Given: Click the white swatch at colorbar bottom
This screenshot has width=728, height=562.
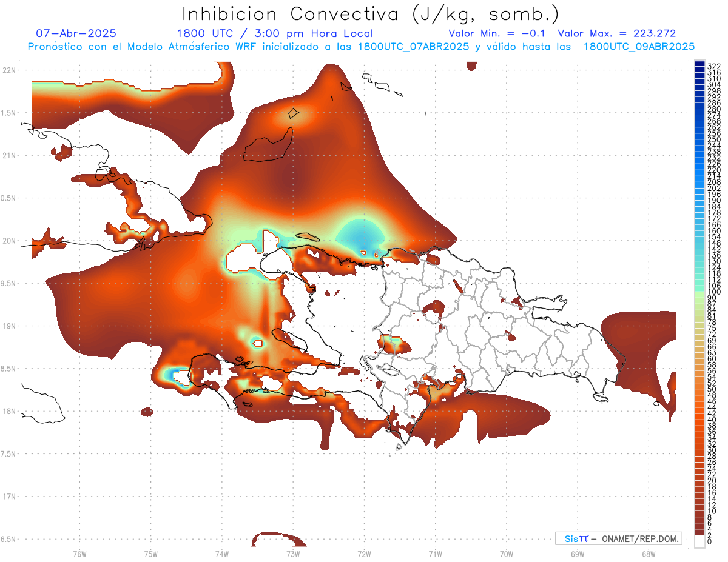Looking at the screenshot, I should pyautogui.click(x=699, y=541).
